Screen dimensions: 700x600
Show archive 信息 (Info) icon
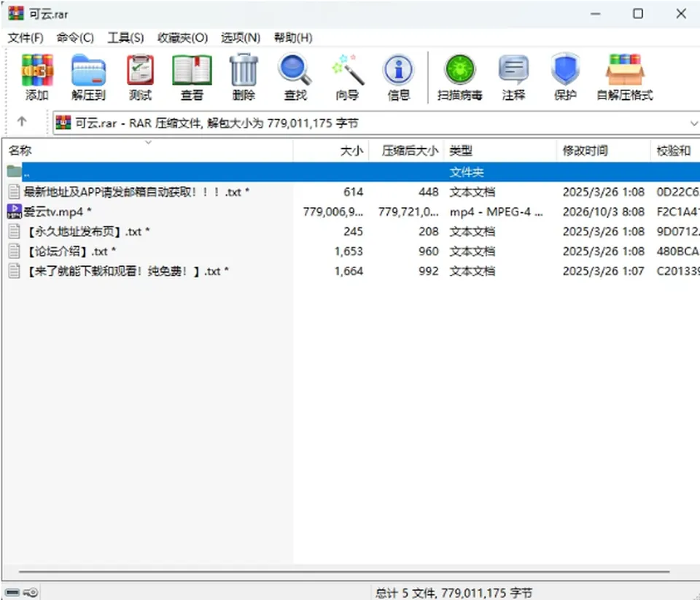click(399, 70)
